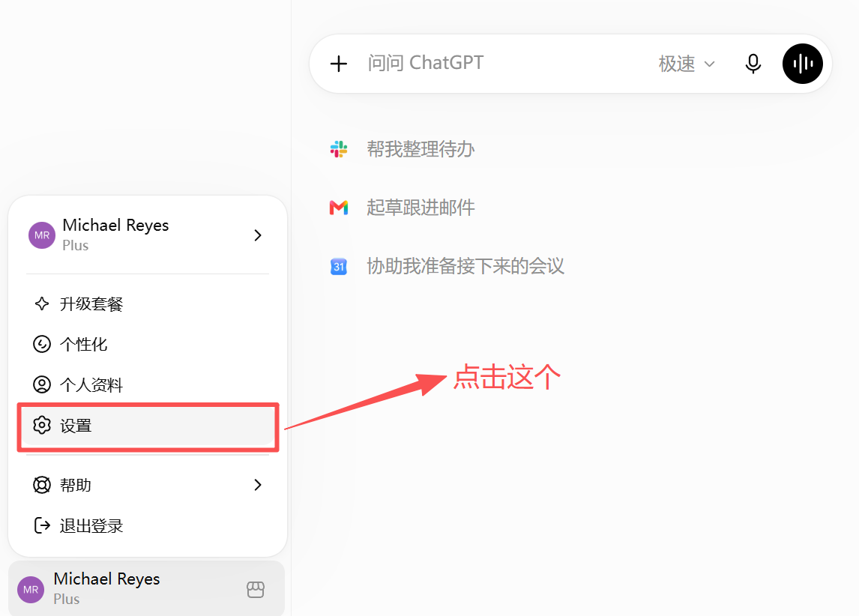Click the calendar icon beside 协助我准备接下来的会议
The image size is (859, 616).
click(339, 266)
